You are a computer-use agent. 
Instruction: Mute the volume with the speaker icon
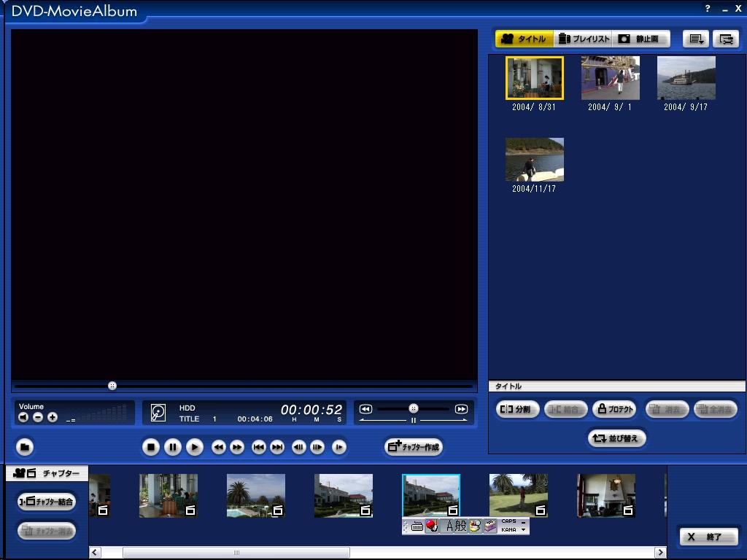point(23,418)
